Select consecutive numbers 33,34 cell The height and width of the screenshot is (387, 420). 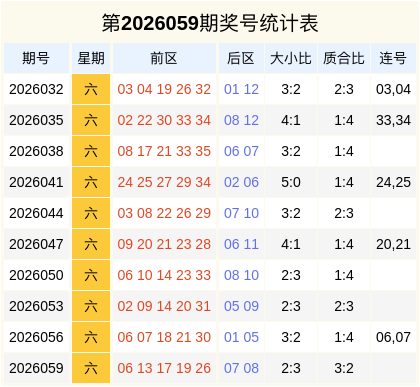(x=393, y=120)
